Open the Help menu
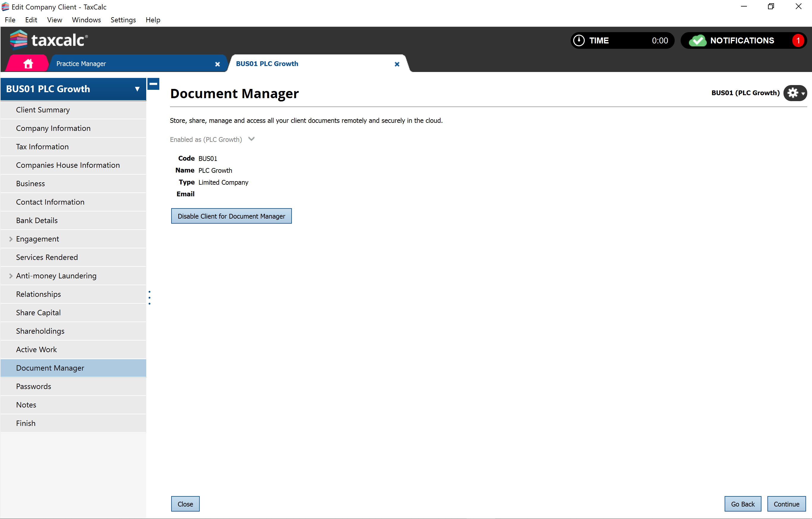Screen dimensions: 812x519 (x=153, y=20)
